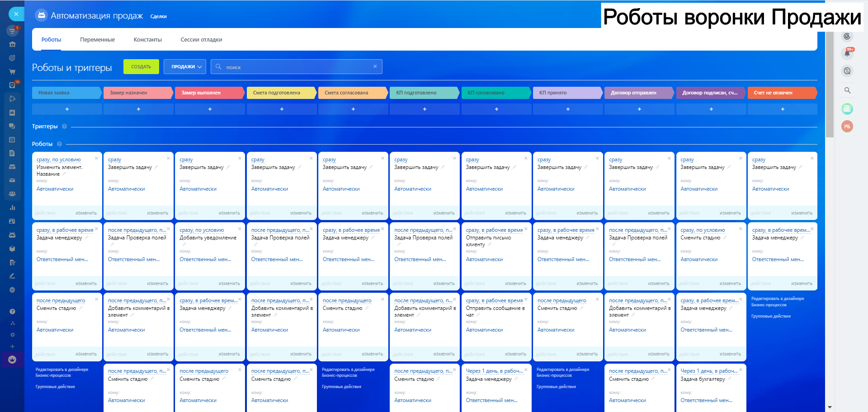
Task: Open Групповые действия in the Счет не оплачен column
Action: click(x=771, y=316)
